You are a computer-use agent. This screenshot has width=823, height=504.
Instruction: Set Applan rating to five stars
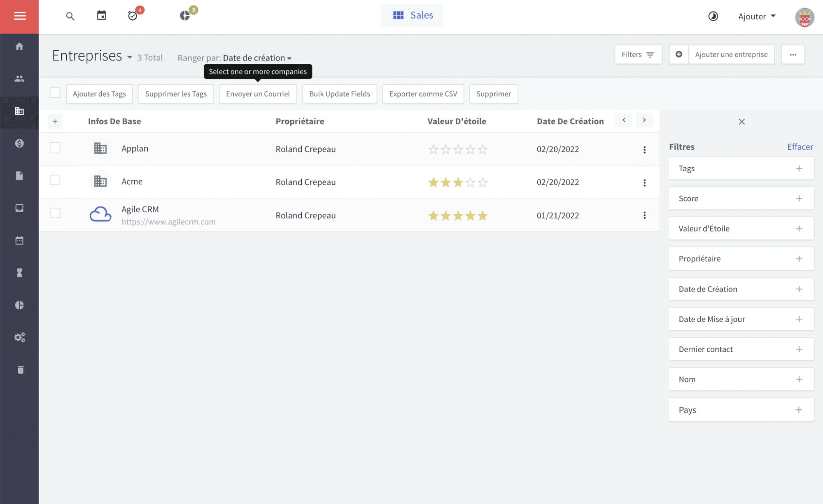point(483,149)
